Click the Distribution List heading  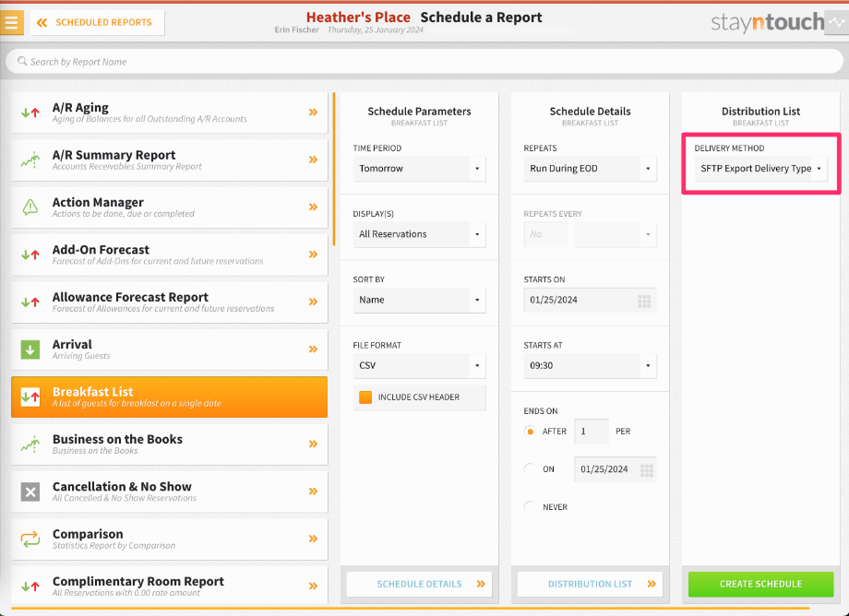coord(760,112)
